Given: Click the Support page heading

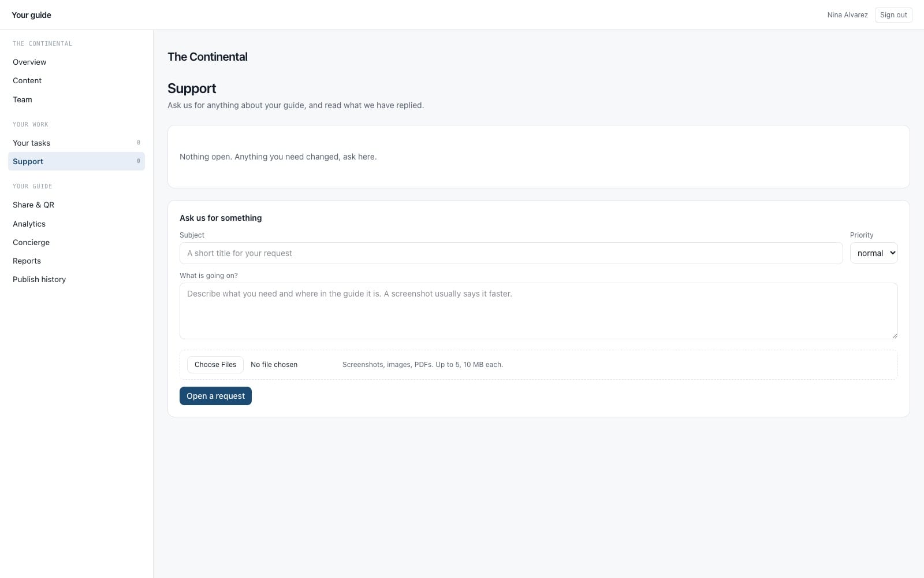Looking at the screenshot, I should click(192, 88).
